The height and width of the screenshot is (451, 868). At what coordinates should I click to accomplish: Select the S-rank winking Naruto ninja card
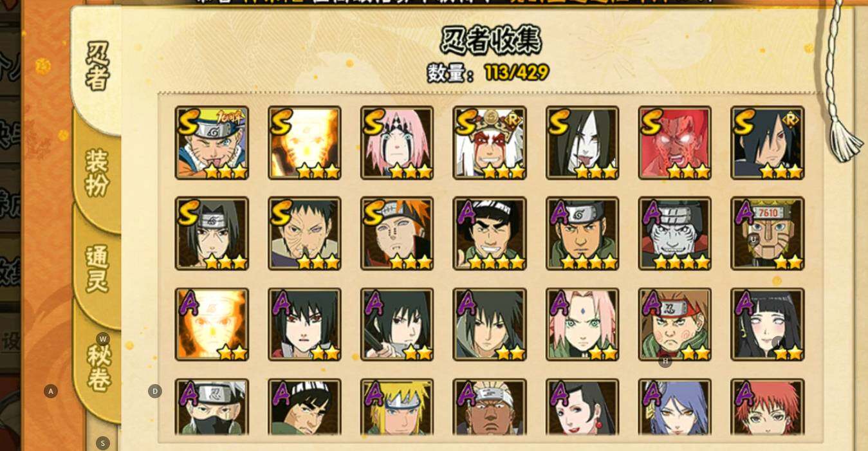(x=212, y=143)
